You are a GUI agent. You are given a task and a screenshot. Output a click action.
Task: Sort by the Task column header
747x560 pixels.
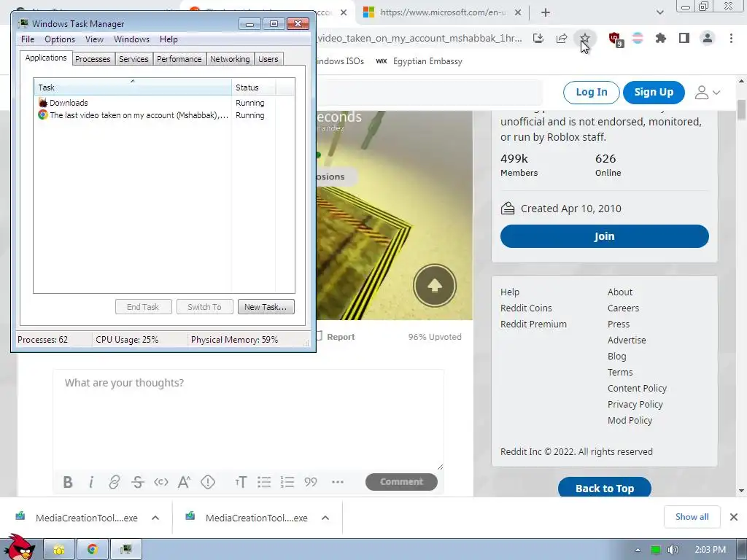tap(133, 87)
